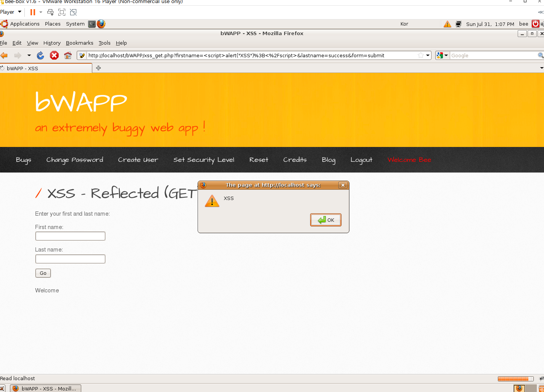Open the Bookmarks menu
The width and height of the screenshot is (544, 392).
click(79, 43)
